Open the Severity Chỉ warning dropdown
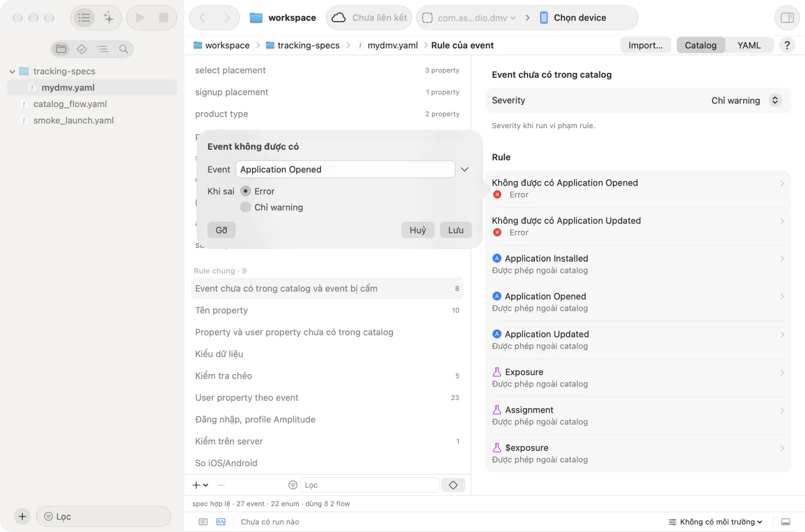This screenshot has height=532, width=805. point(745,101)
